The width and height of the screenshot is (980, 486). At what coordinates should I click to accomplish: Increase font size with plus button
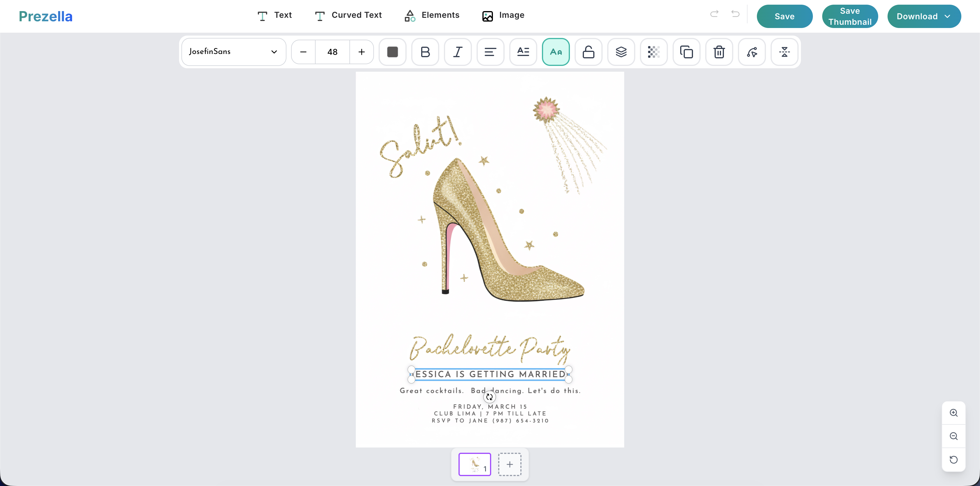[x=361, y=52]
